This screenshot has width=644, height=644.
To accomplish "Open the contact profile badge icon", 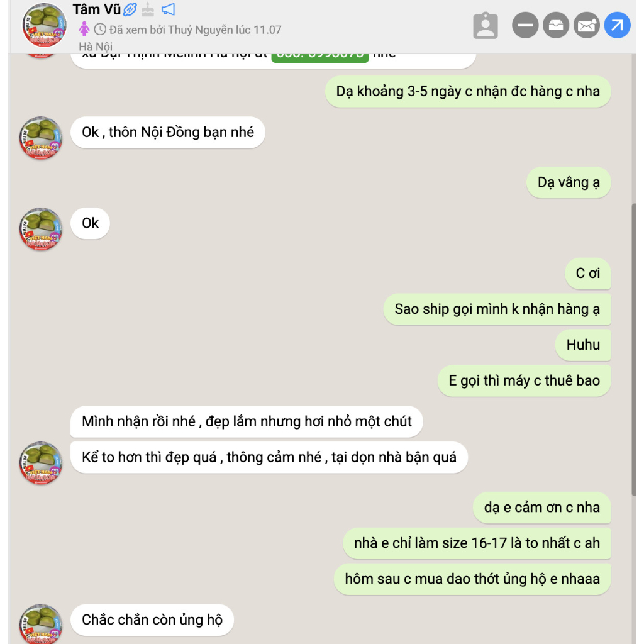I will click(486, 25).
